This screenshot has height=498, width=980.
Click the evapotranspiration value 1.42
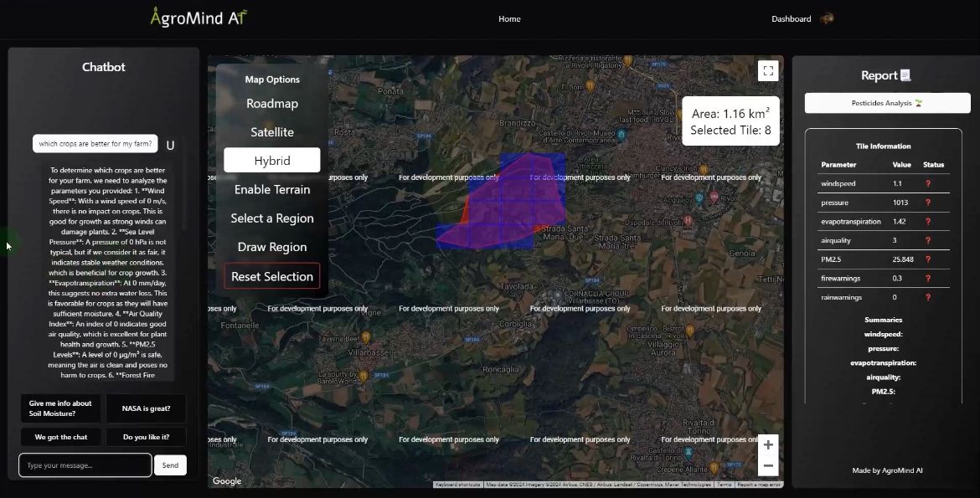coord(900,222)
